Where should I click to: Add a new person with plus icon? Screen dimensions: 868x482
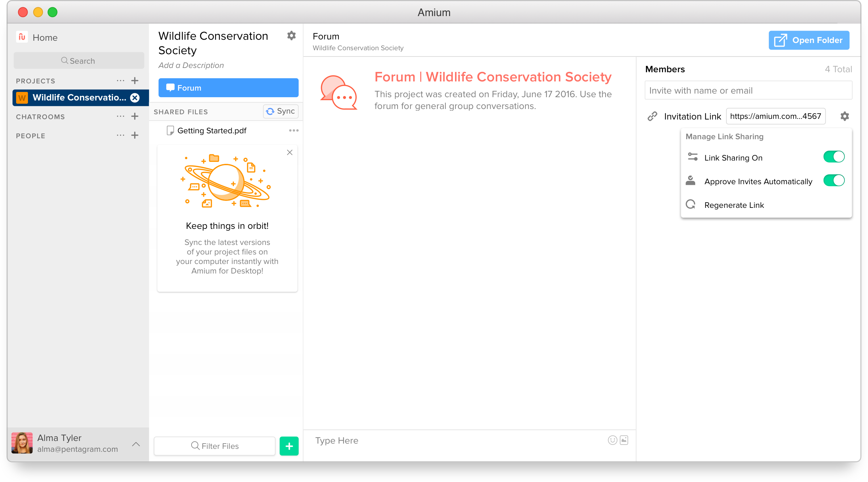tap(135, 135)
